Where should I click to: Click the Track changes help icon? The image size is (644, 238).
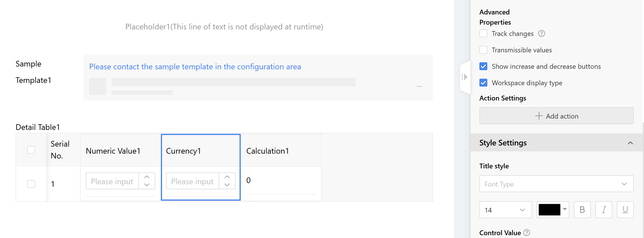pyautogui.click(x=541, y=34)
